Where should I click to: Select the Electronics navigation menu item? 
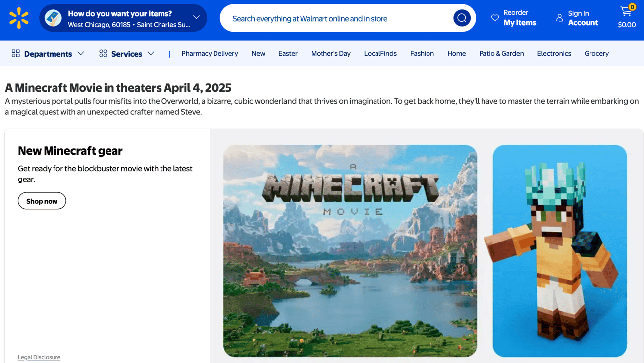point(554,53)
